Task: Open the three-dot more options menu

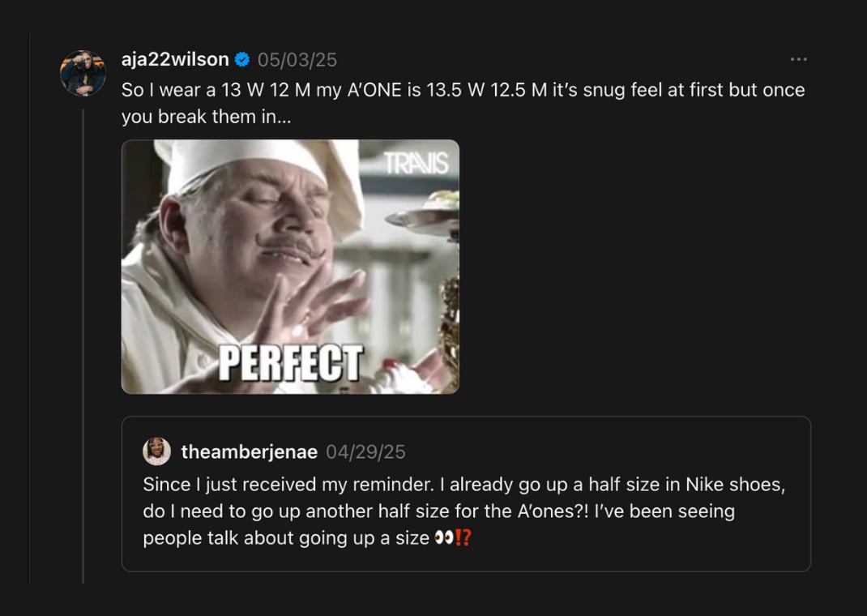Action: [798, 59]
